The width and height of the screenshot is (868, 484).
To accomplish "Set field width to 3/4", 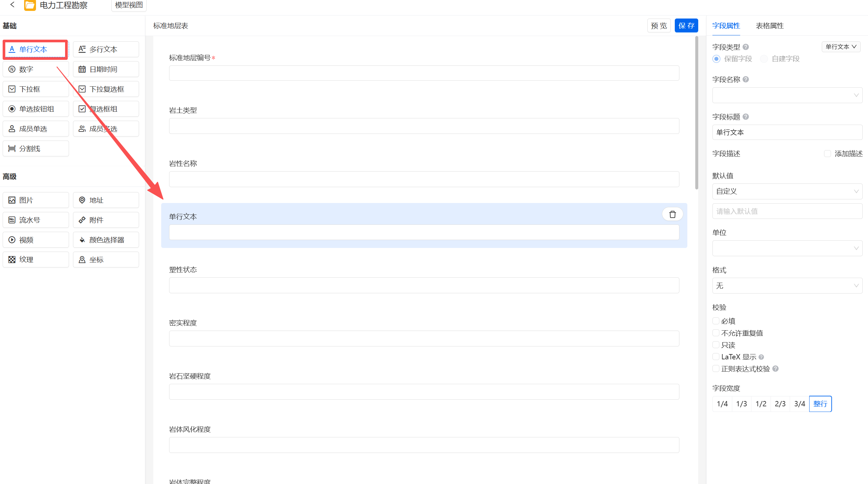I will tap(800, 404).
